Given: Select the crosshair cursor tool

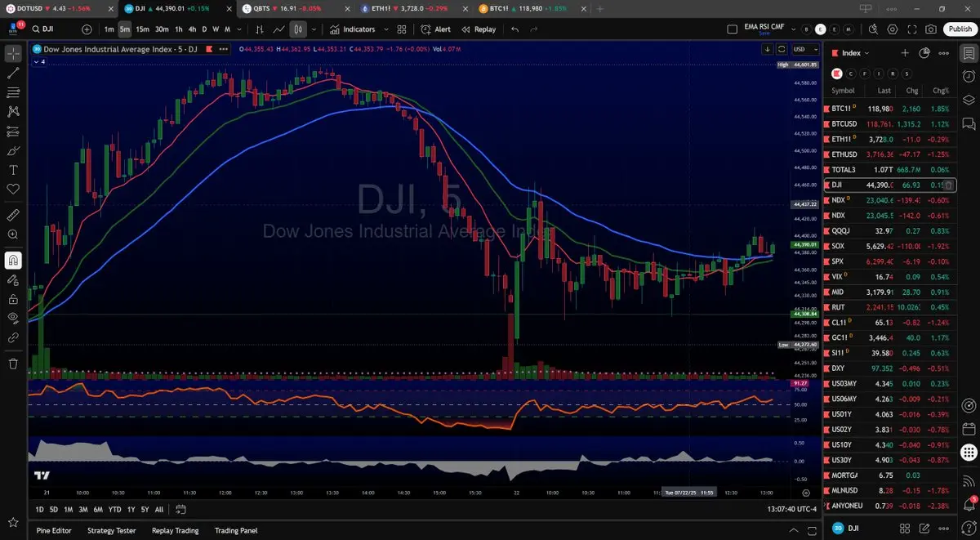Looking at the screenshot, I should (13, 54).
